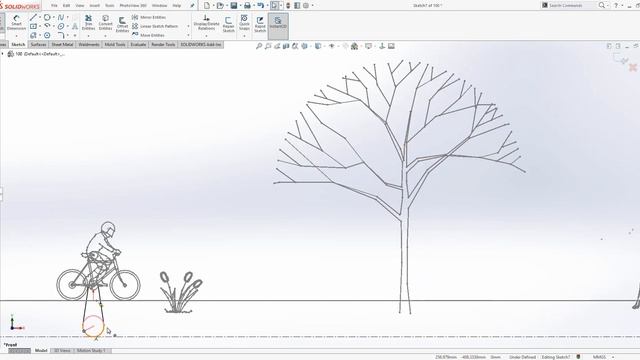The image size is (640, 360).
Task: Switch to the Motion Study 1 tab
Action: pos(91,351)
